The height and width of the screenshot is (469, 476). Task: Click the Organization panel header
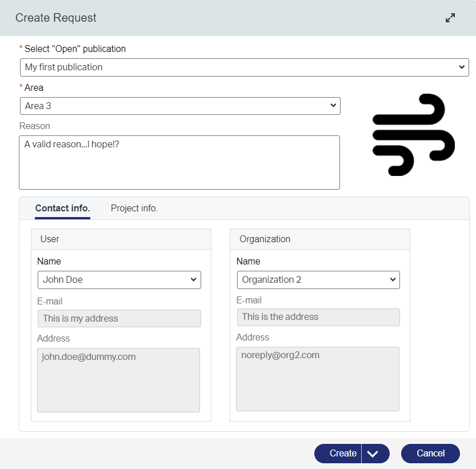320,239
